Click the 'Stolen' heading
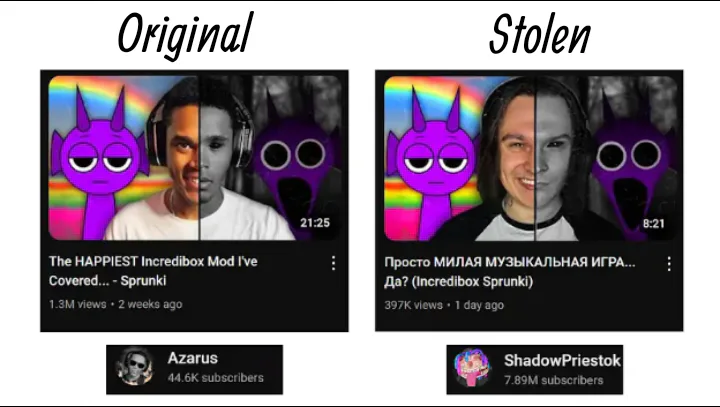Image resolution: width=720 pixels, height=407 pixels. [540, 34]
